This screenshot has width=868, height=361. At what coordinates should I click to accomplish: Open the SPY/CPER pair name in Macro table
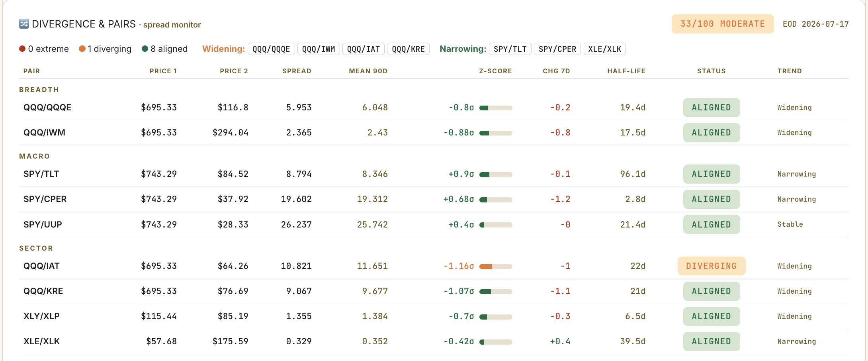point(45,199)
